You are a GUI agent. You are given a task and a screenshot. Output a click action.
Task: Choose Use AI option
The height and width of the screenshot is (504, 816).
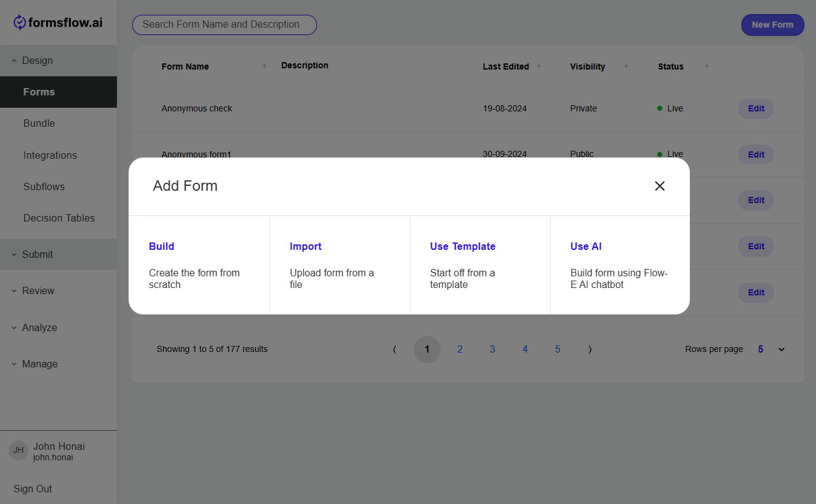tap(620, 265)
